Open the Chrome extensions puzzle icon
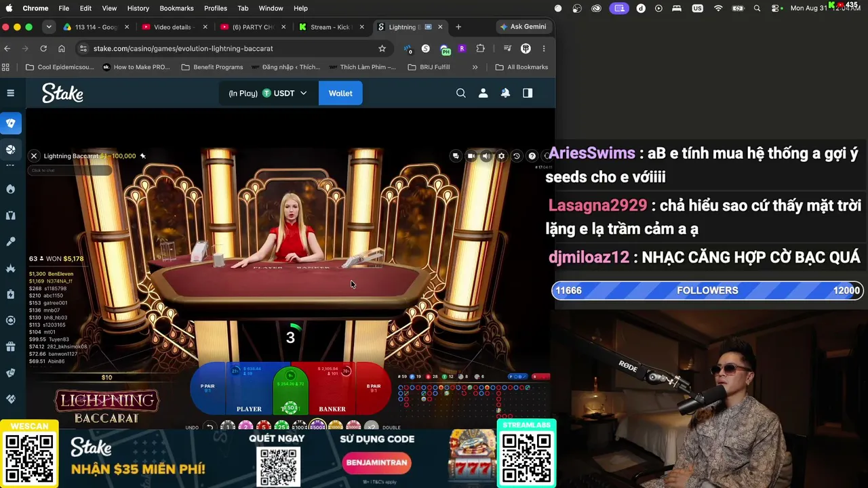 click(481, 48)
